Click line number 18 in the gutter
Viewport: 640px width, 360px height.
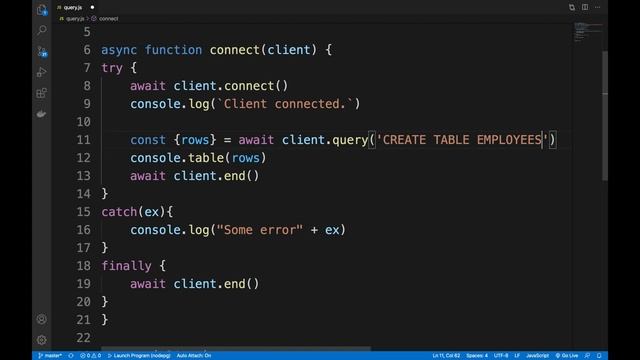(84, 266)
